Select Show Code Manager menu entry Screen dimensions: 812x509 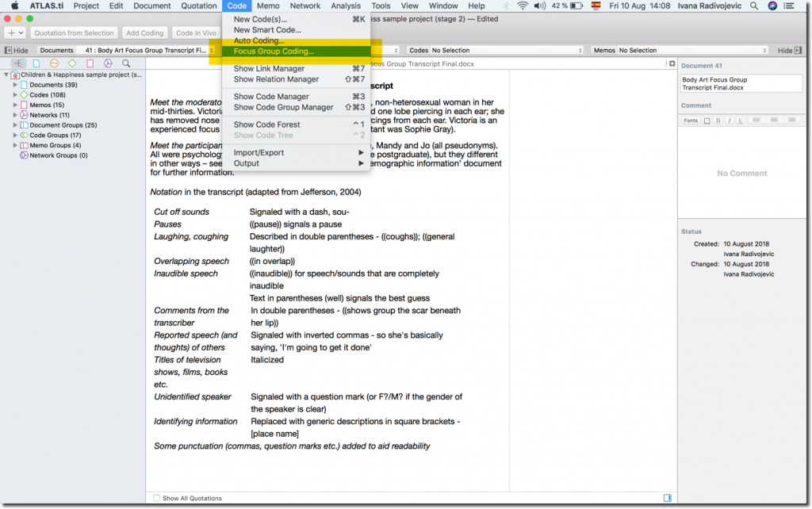[271, 97]
